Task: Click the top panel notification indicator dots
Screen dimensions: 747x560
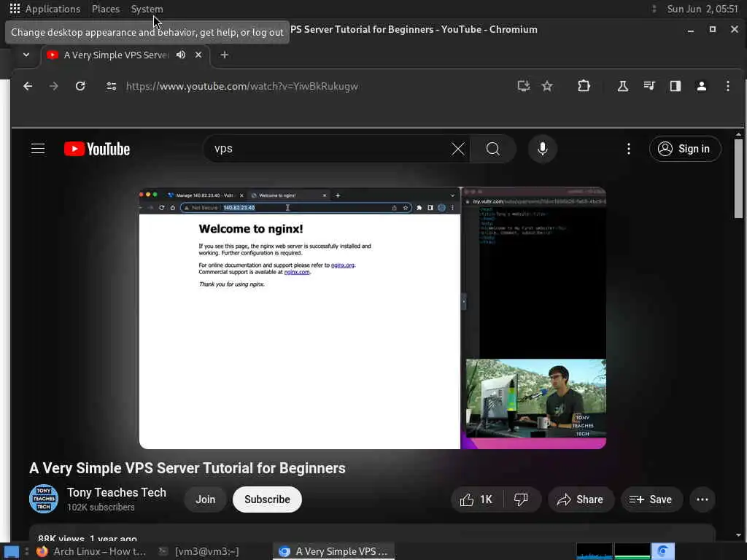Action: (x=654, y=9)
